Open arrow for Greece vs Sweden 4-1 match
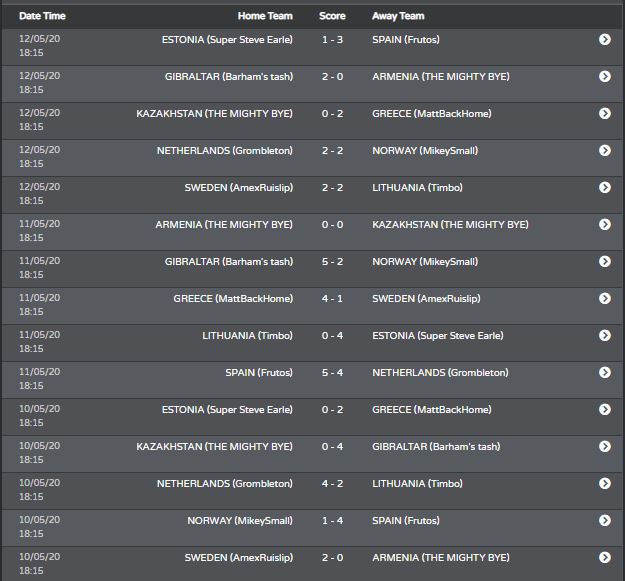 (605, 298)
